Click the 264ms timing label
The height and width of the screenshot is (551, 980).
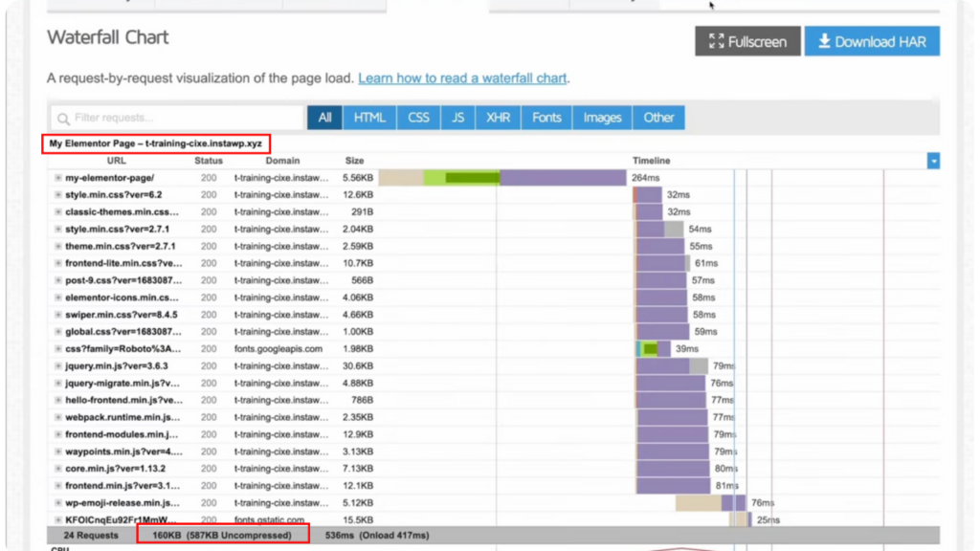646,178
